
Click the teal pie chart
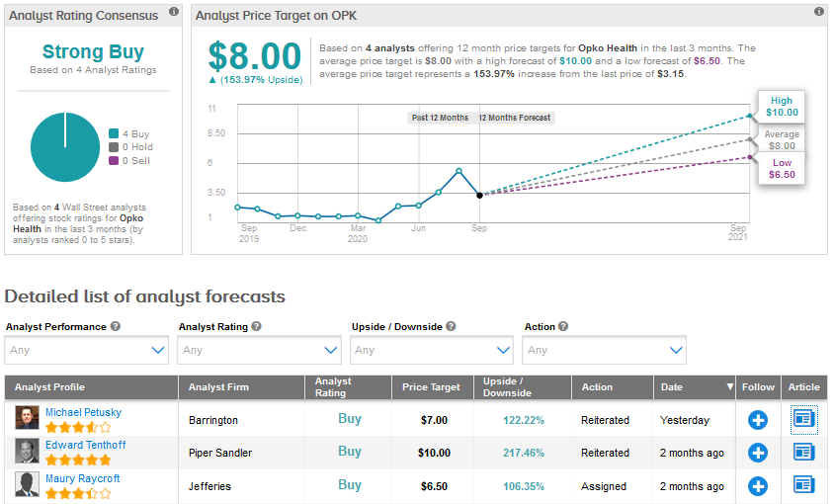[65, 147]
